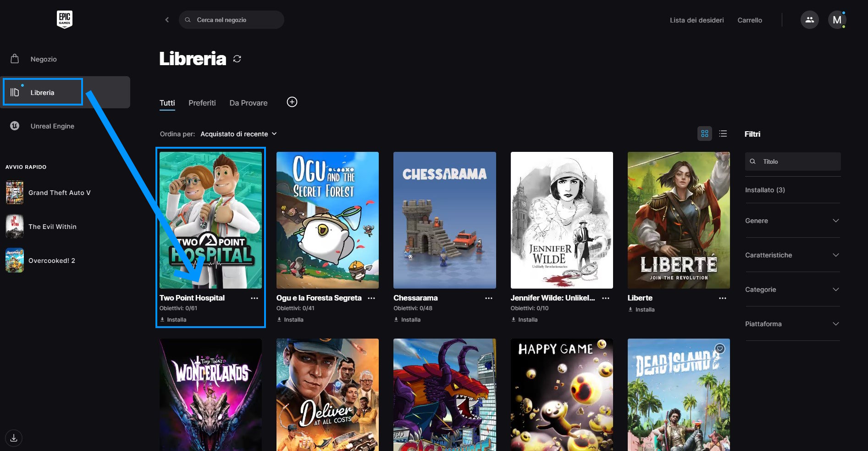
Task: Open the Carrello link
Action: [750, 20]
